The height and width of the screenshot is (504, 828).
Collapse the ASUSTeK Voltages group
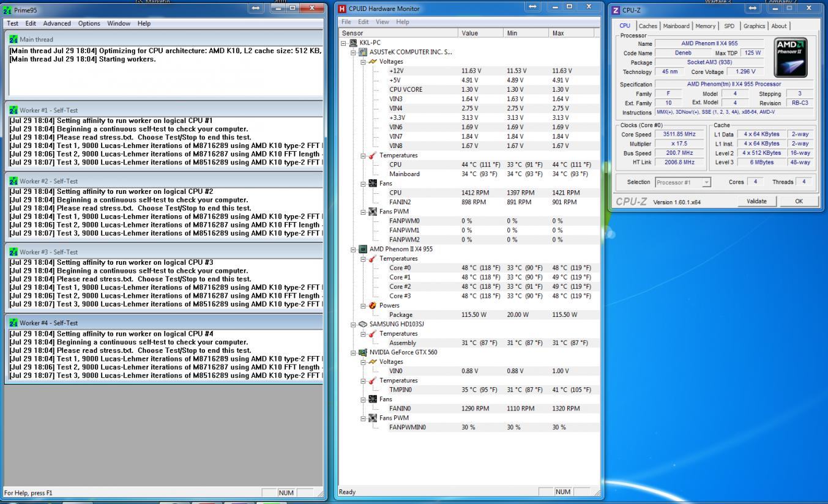pos(364,62)
